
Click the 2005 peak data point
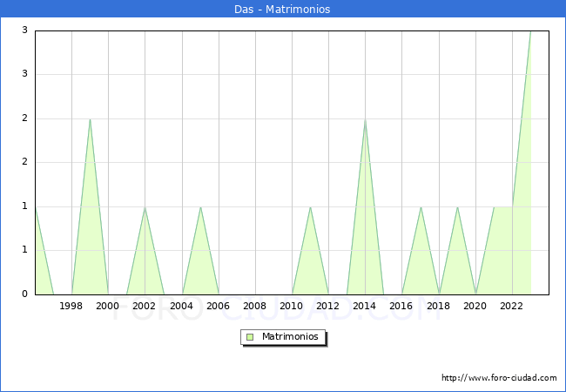coord(200,207)
